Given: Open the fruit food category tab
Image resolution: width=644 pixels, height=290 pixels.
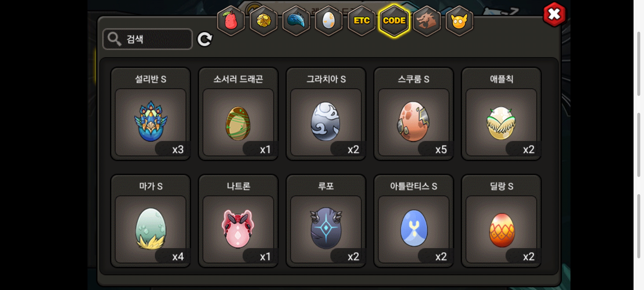Looking at the screenshot, I should click(231, 21).
